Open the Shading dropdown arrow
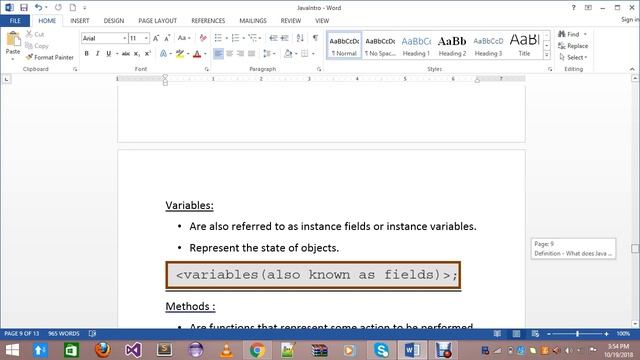This screenshot has width=640, height=360. (296, 53)
